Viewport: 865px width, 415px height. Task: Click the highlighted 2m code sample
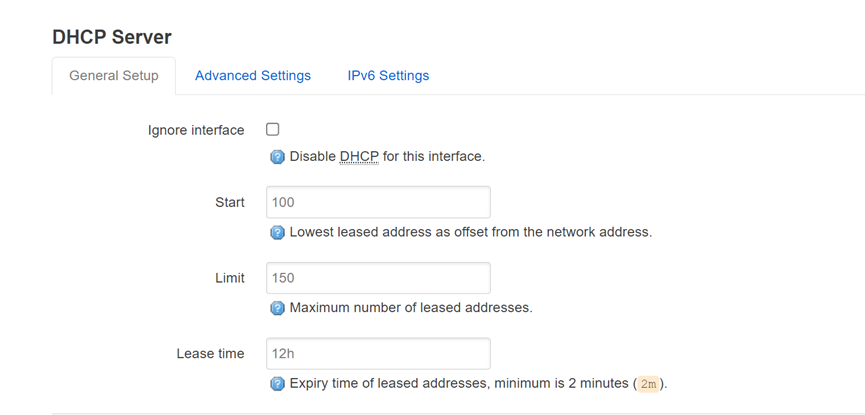pyautogui.click(x=649, y=384)
